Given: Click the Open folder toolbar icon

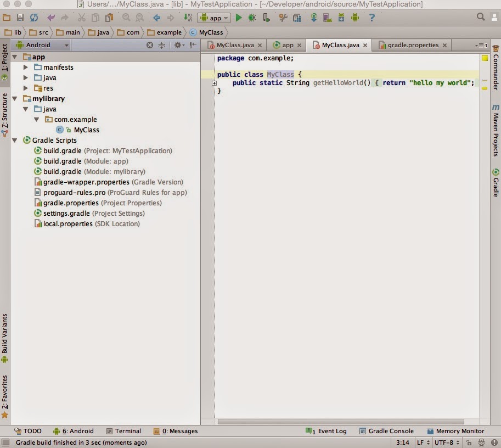Looking at the screenshot, I should (x=7, y=18).
